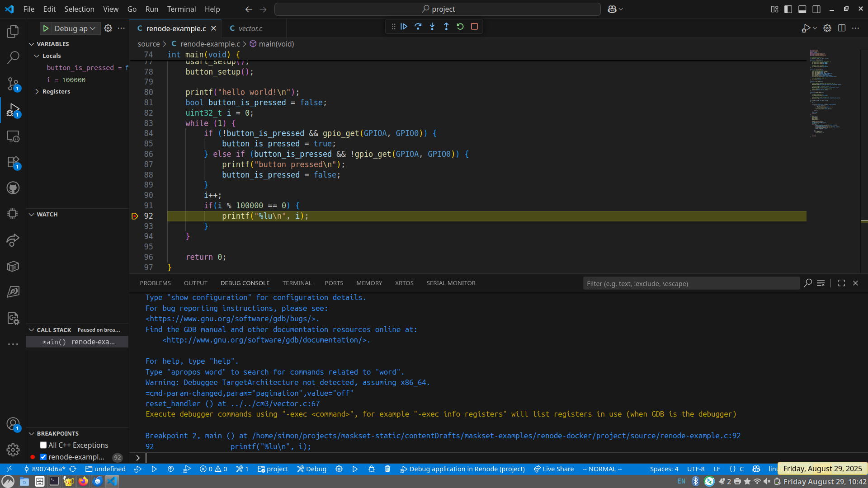Image resolution: width=868 pixels, height=488 pixels.
Task: Click Live Share in the status bar
Action: 554,469
